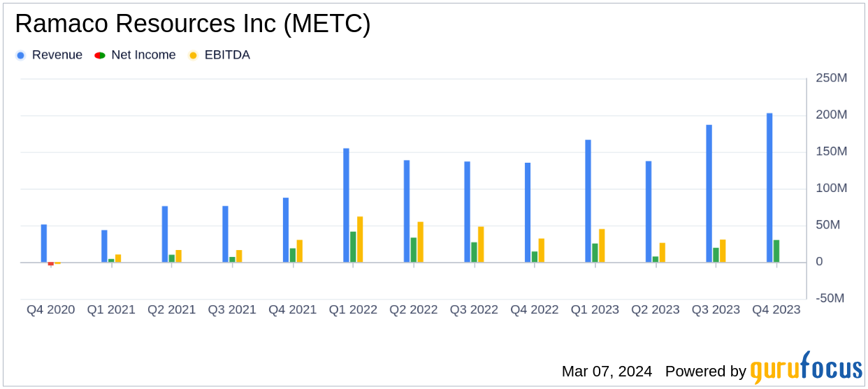
Task: Click the Q4 2021 blue Revenue bar
Action: [x=286, y=230]
